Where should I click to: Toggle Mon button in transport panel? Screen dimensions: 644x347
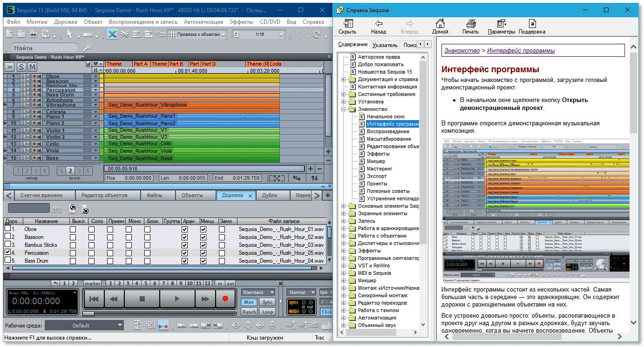249,302
